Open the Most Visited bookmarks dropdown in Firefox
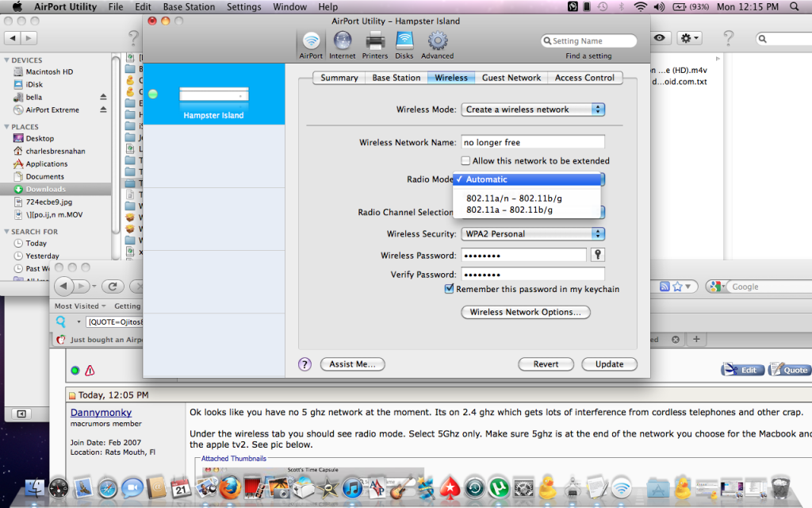 (80, 306)
